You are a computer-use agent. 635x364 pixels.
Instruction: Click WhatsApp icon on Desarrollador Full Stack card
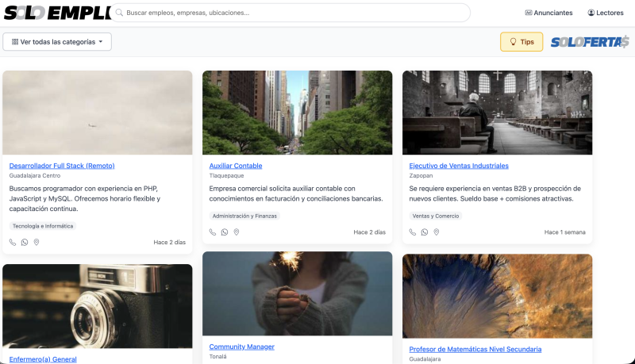(x=25, y=242)
